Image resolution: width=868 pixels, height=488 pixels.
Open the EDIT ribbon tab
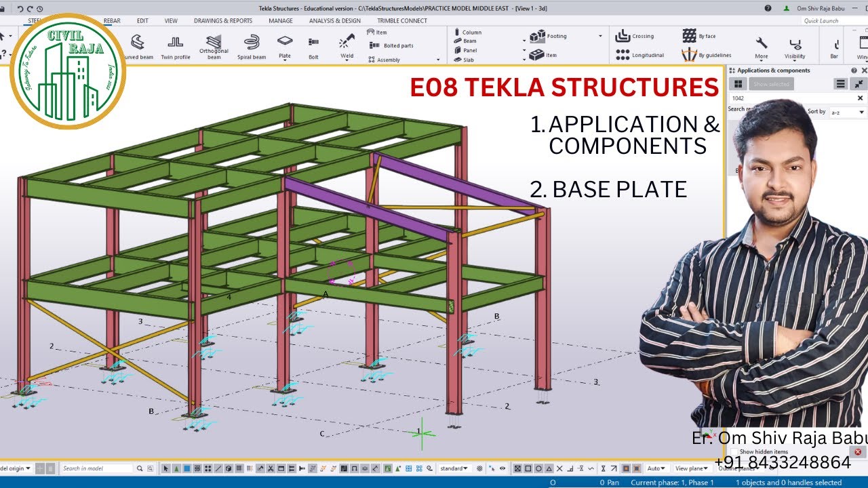[x=142, y=21]
